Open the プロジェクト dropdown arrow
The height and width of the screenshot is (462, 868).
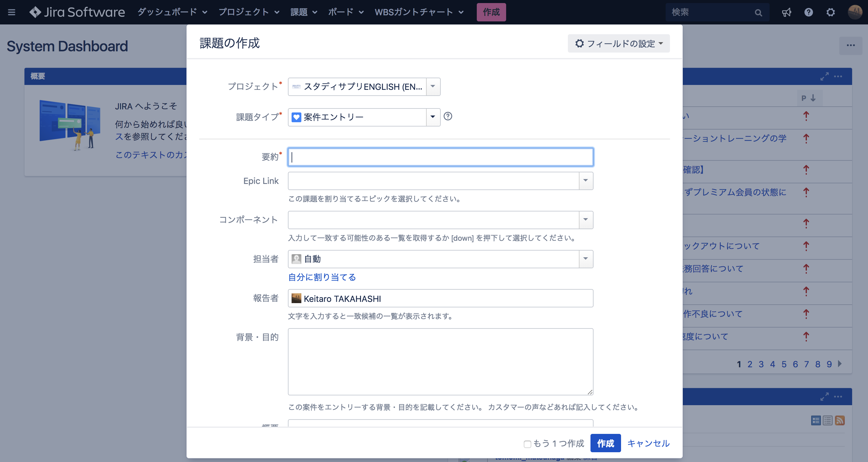click(433, 86)
